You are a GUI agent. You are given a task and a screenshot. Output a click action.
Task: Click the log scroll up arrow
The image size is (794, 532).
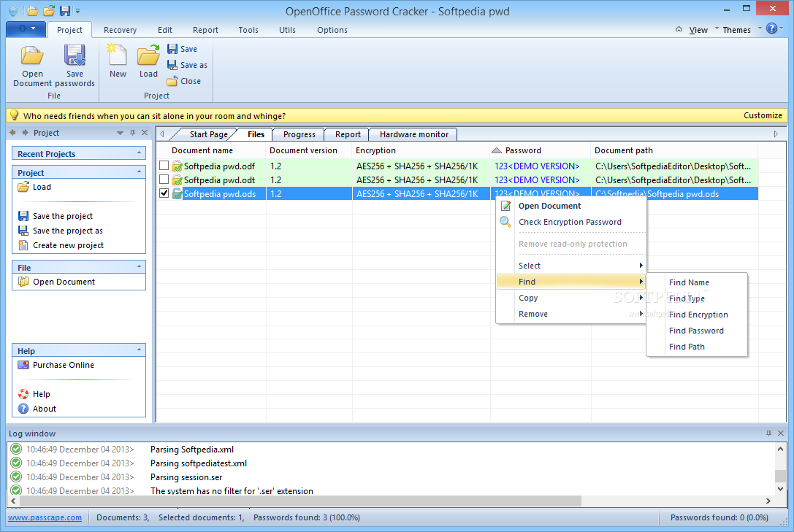[780, 449]
